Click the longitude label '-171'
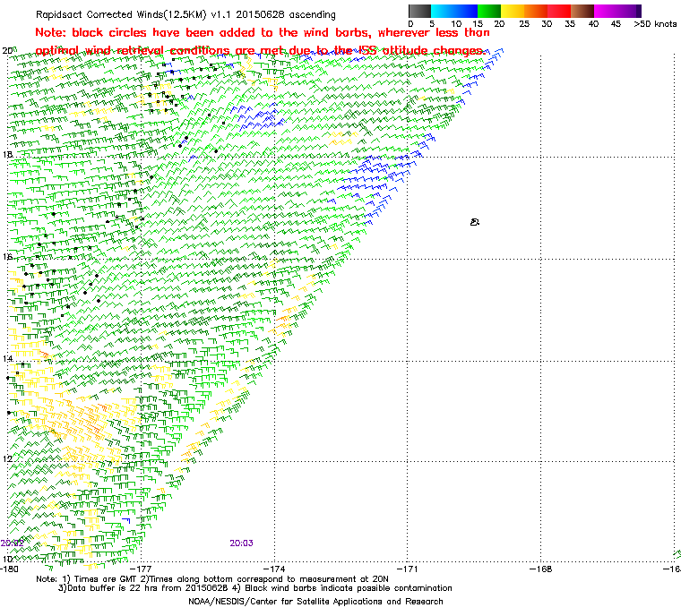This screenshot has width=681, height=616. click(x=407, y=569)
